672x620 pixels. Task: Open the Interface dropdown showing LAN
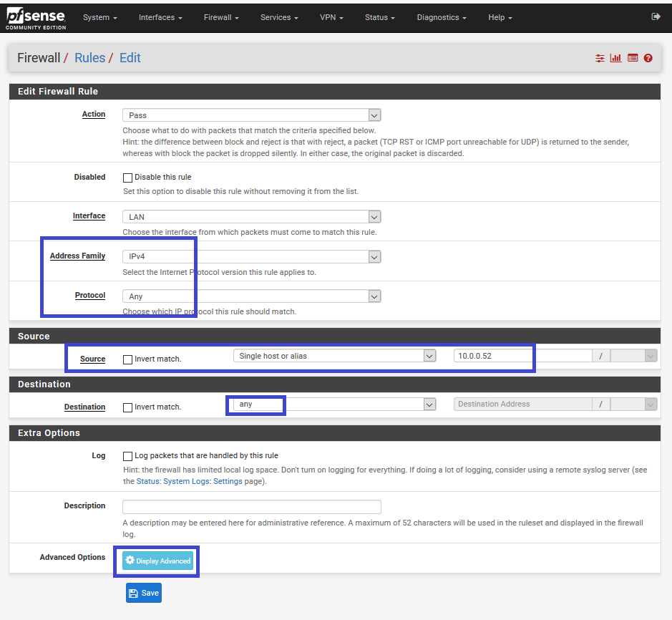(x=252, y=216)
